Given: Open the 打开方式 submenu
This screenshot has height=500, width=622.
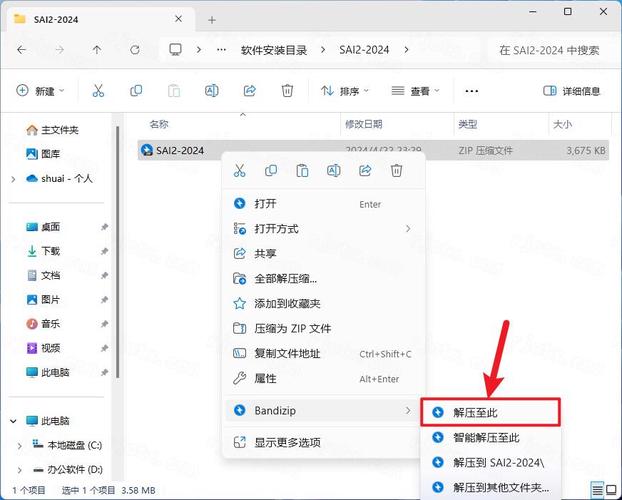Looking at the screenshot, I should (324, 229).
